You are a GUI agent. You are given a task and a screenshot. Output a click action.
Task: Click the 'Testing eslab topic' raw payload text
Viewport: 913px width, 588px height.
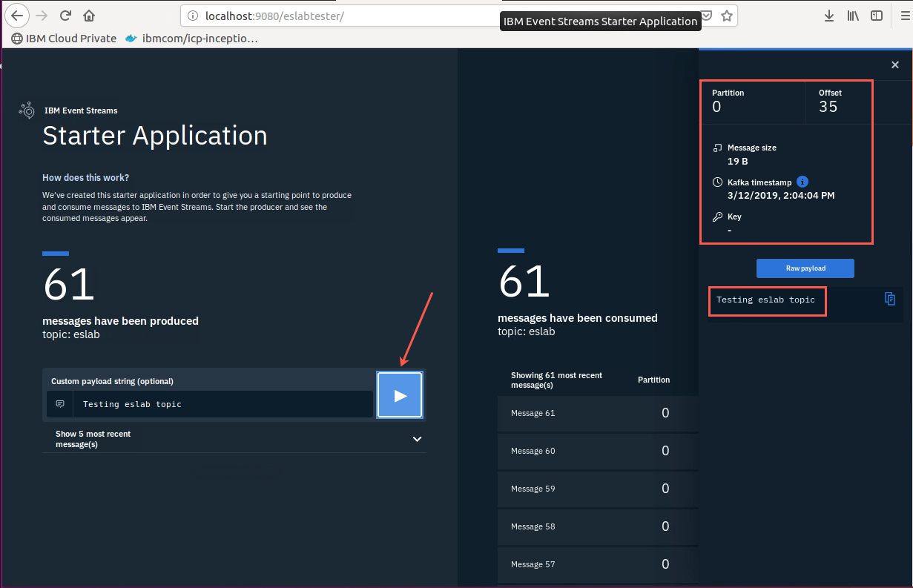[x=765, y=300]
